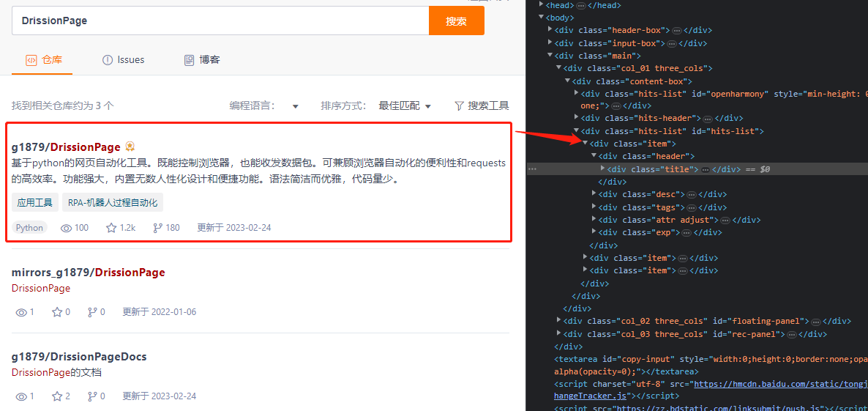Click the funnel icon beside 搜索工具
Image resolution: width=868 pixels, height=411 pixels.
coord(459,105)
